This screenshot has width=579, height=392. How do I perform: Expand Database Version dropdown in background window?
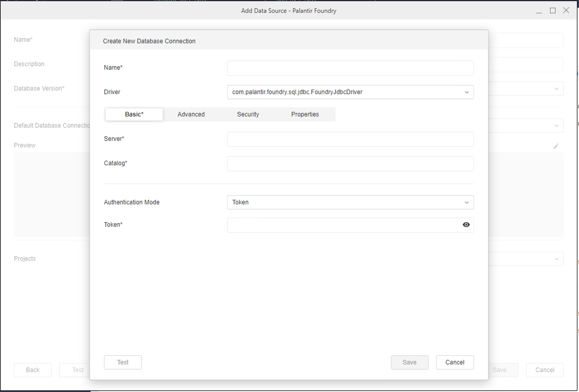(556, 89)
